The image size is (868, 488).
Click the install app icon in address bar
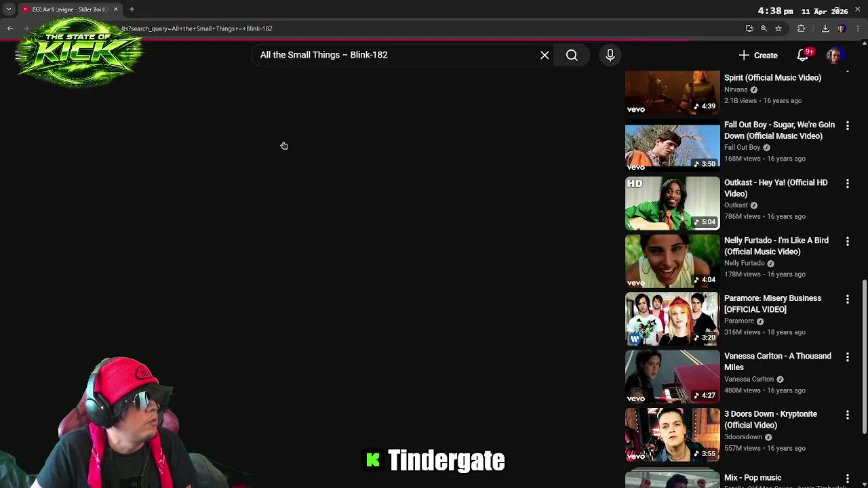click(749, 28)
